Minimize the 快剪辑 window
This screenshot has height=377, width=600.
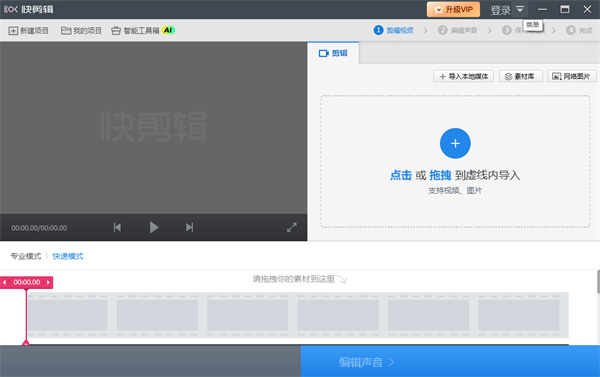coord(542,10)
